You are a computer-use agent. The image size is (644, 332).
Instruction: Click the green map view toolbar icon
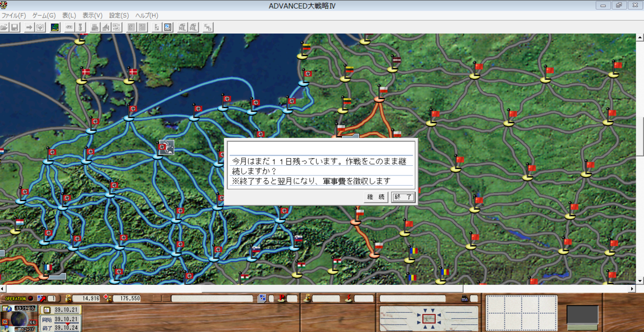point(54,27)
